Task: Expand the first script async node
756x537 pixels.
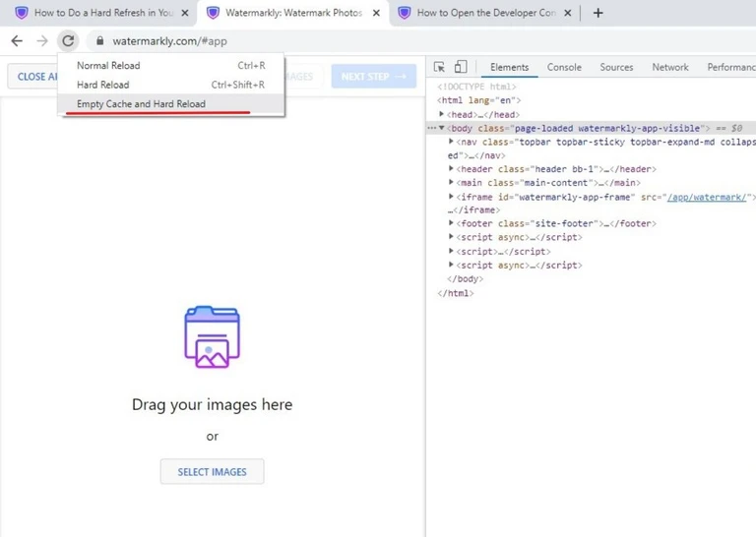Action: pos(451,236)
